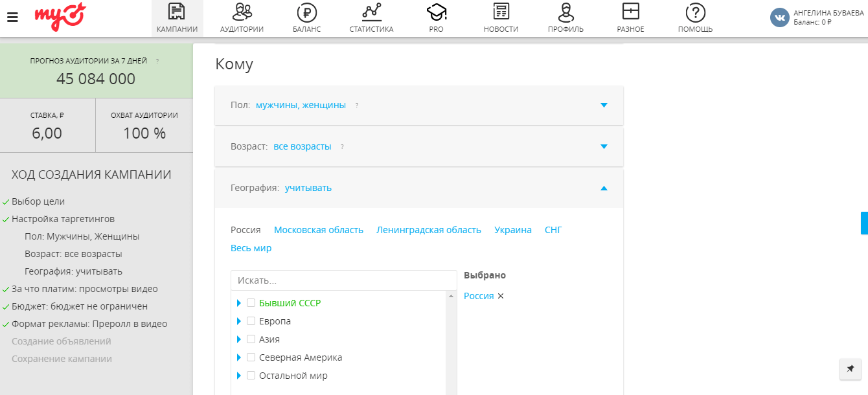
Task: Open the Аудитории section icon
Action: coord(242,12)
